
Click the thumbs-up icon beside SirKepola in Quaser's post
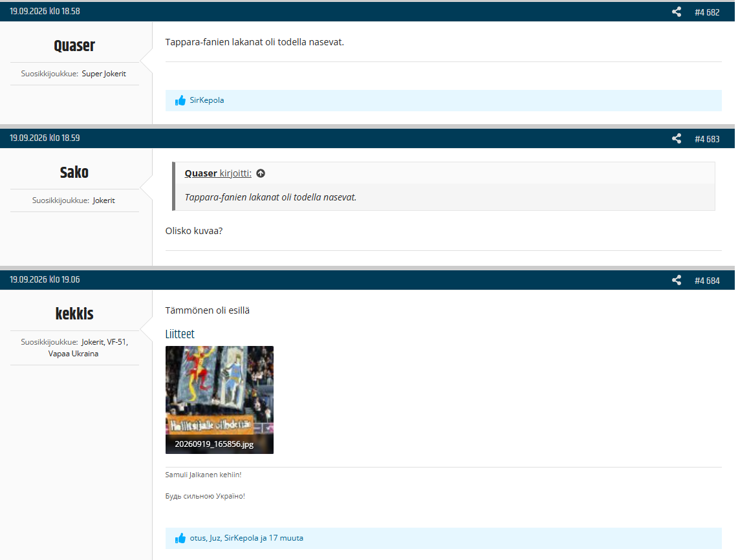click(x=180, y=100)
